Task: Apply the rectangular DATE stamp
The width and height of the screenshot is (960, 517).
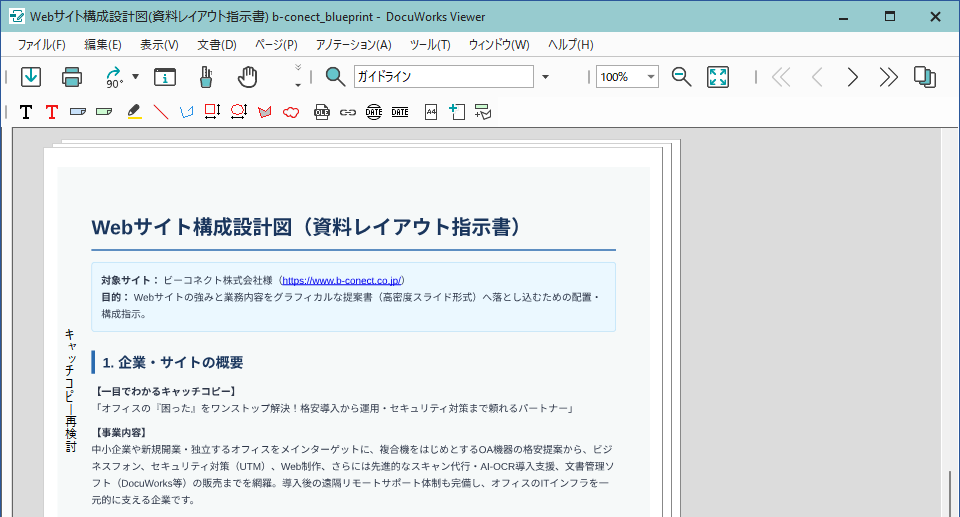Action: 400,112
